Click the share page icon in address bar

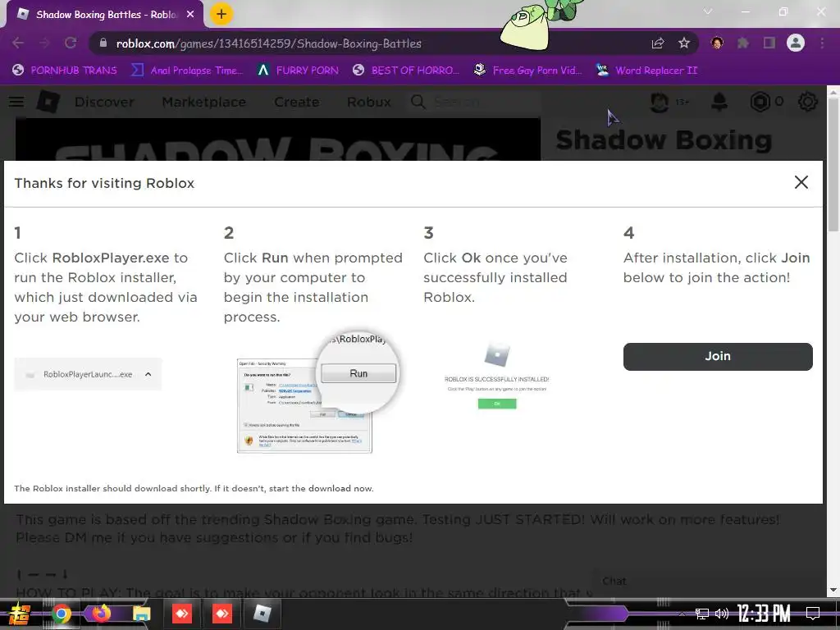pyautogui.click(x=658, y=43)
